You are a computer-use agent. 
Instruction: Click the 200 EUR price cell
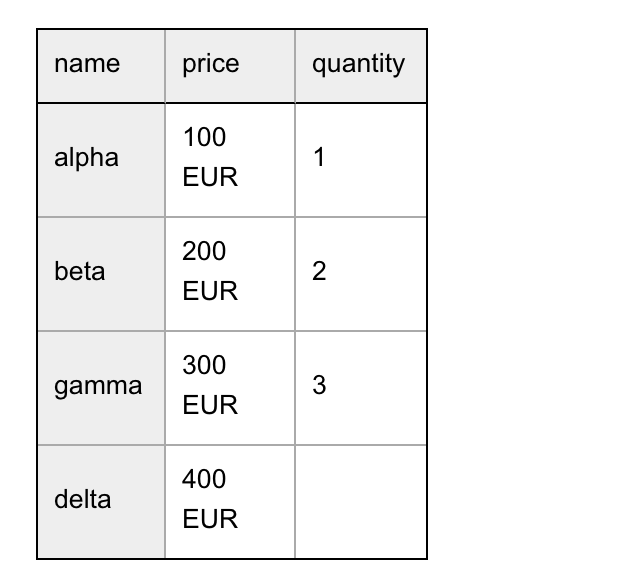point(230,274)
